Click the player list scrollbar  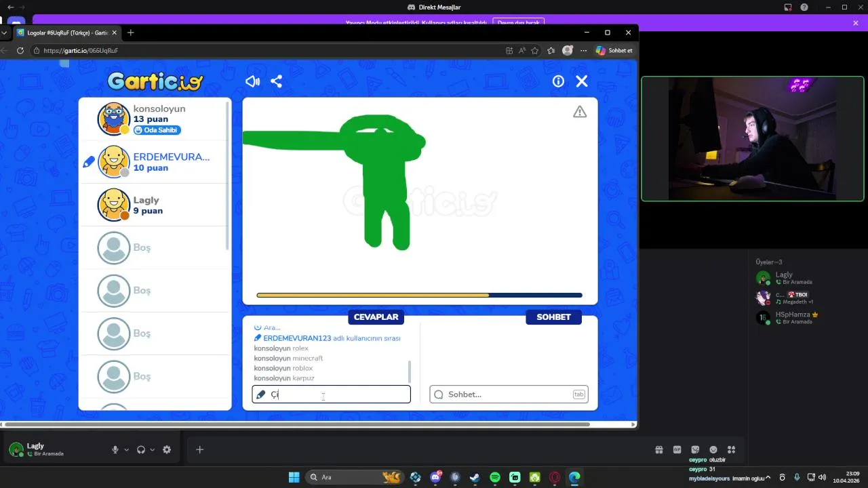[228, 176]
